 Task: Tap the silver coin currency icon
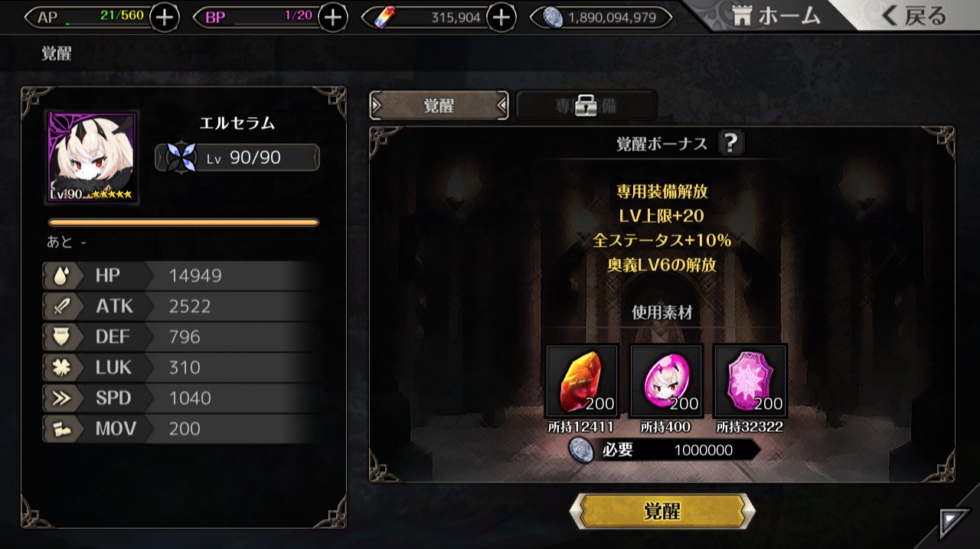coord(552,17)
